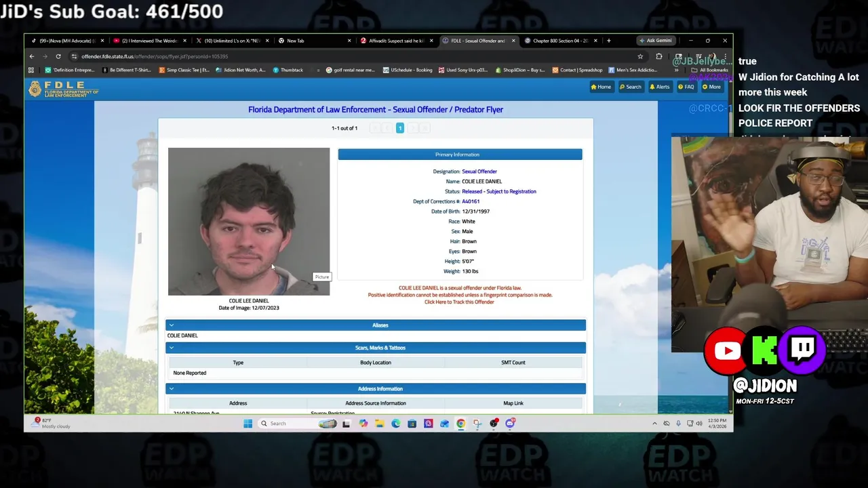Click the offender name COLIE LEE DANIEL
The image size is (868, 488).
tap(482, 182)
